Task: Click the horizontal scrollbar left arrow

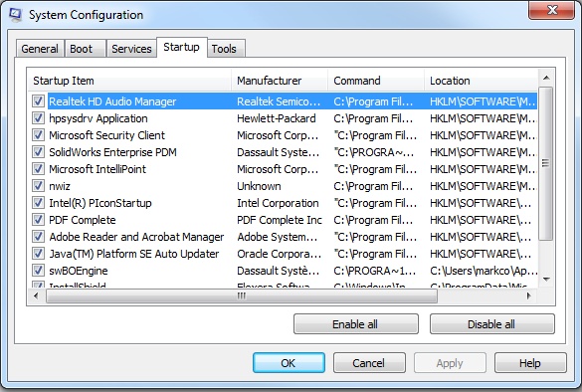Action: click(x=36, y=295)
